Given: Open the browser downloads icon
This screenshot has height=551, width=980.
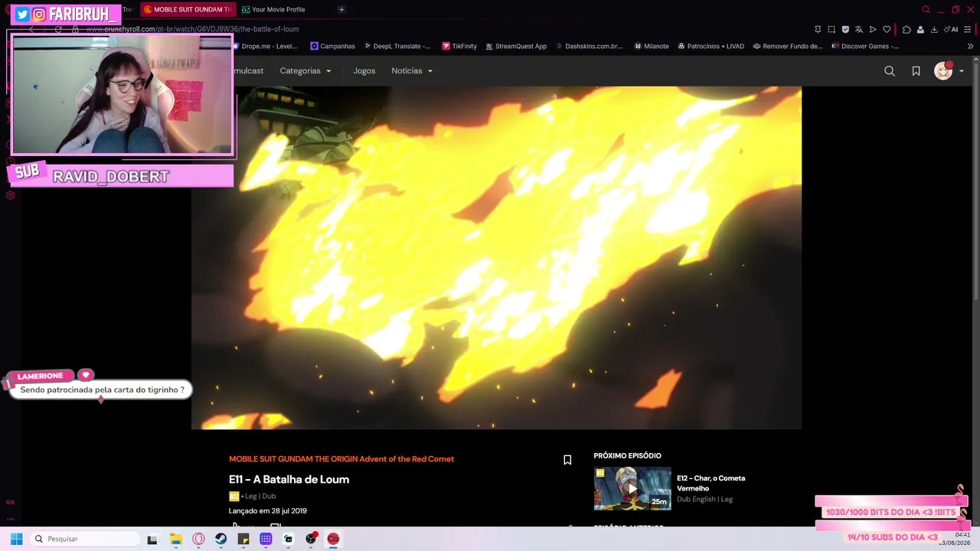Looking at the screenshot, I should point(934,29).
